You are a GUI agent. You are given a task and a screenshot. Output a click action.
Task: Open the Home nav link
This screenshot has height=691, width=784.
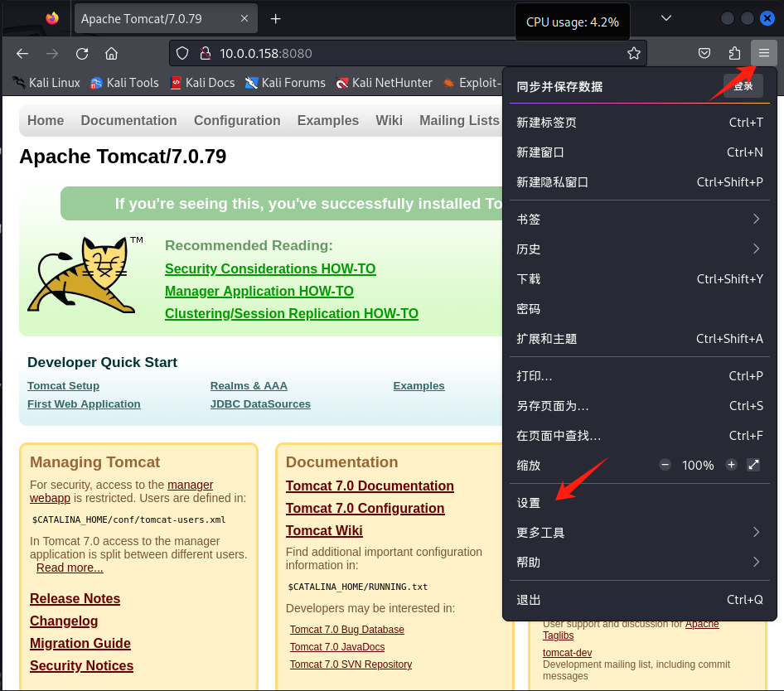tap(46, 120)
